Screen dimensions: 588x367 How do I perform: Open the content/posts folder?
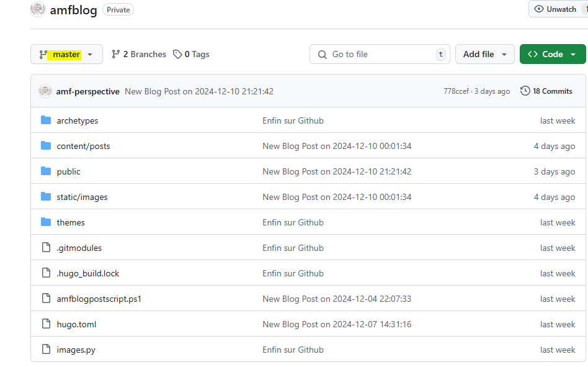click(83, 146)
